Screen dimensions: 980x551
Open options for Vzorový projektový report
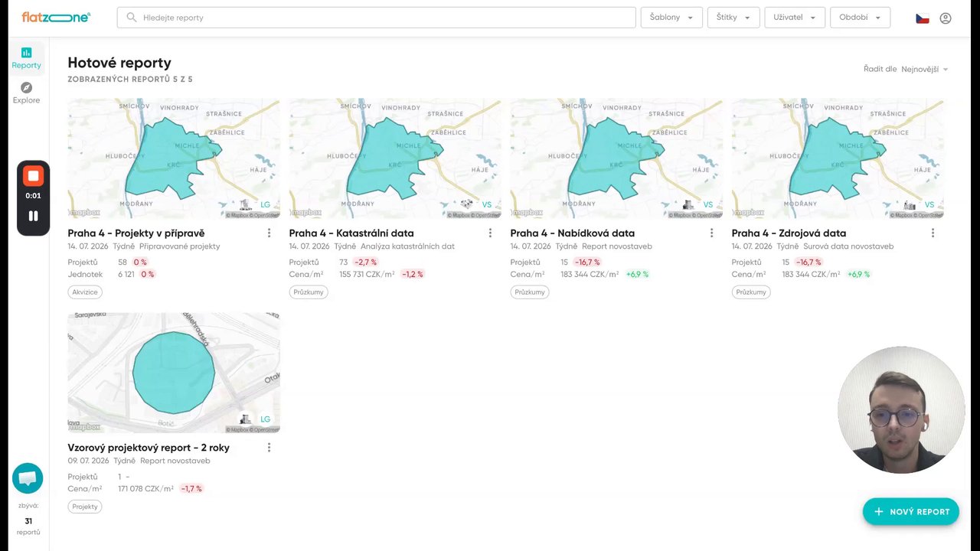(x=269, y=447)
